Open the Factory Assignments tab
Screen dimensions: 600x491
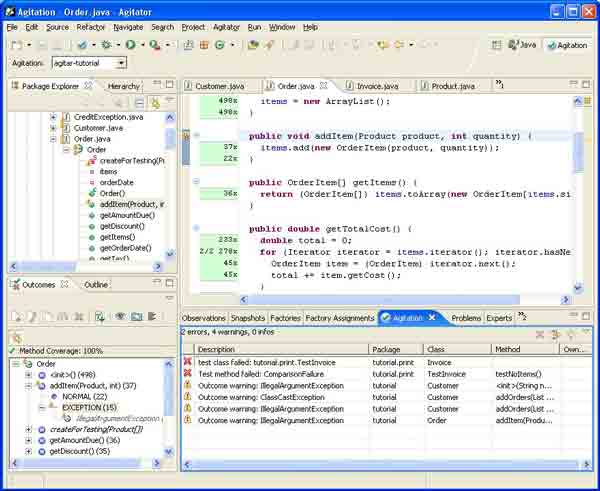tap(339, 318)
